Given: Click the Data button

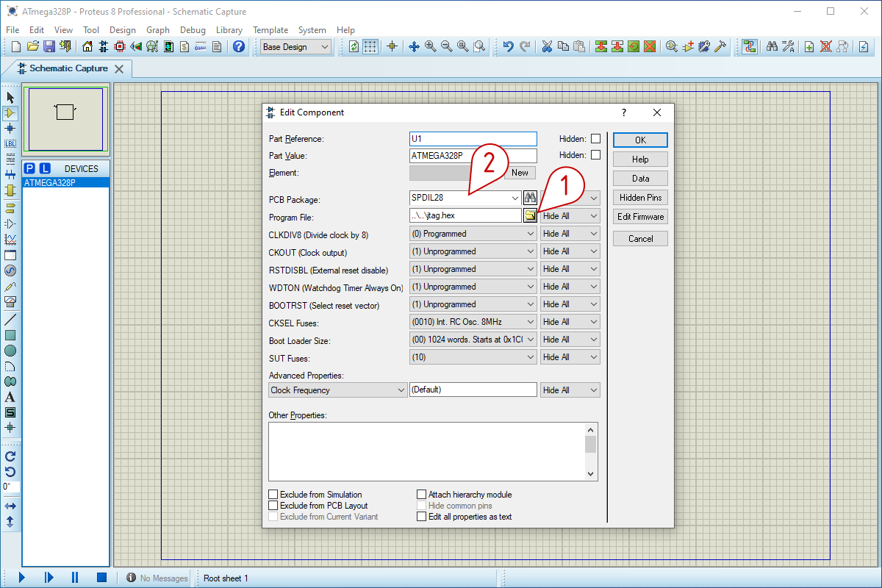Looking at the screenshot, I should 640,179.
